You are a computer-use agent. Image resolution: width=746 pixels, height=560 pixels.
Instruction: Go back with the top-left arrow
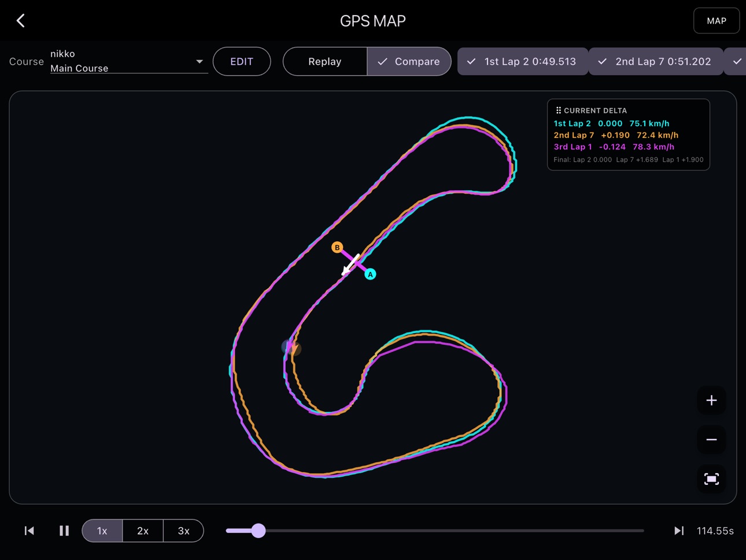pos(21,21)
